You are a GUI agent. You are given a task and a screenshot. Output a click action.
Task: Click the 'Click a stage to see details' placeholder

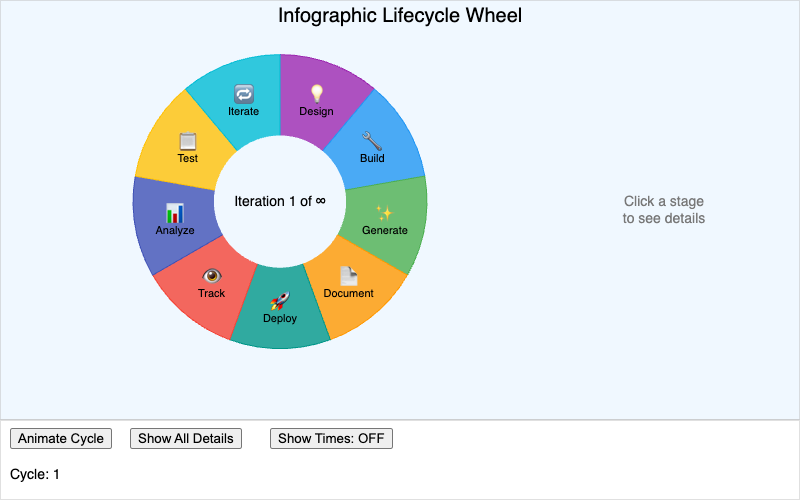664,210
